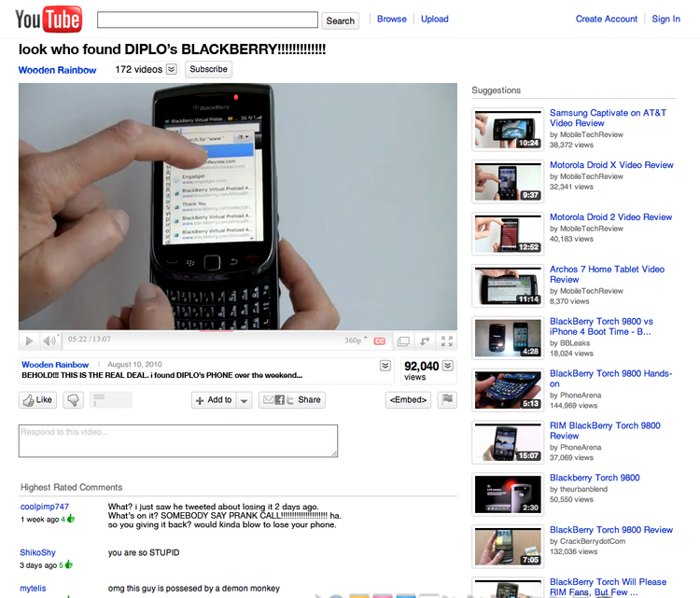Click BlackBerry Torch 9800 Hands-on thumbnail
700x598 pixels.
[x=508, y=391]
